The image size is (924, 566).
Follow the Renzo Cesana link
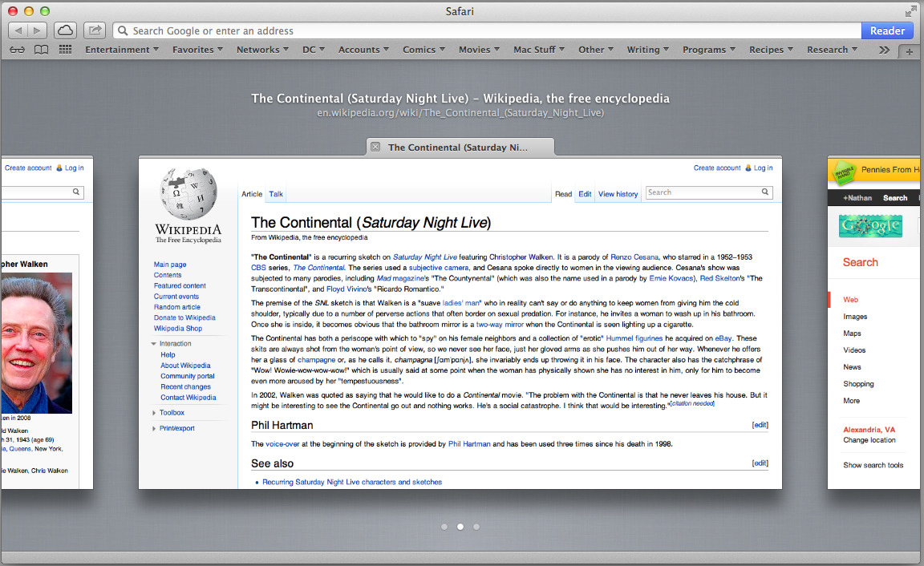pos(634,257)
